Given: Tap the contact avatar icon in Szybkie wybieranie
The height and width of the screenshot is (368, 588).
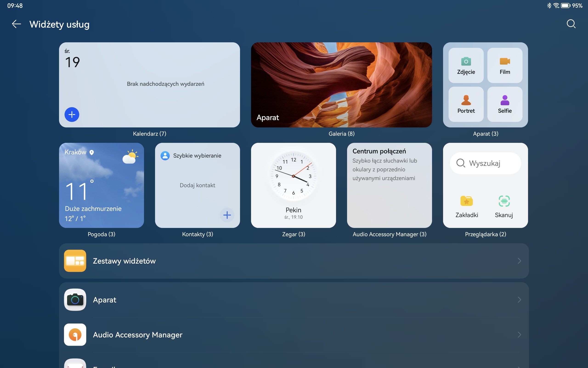Looking at the screenshot, I should (165, 155).
